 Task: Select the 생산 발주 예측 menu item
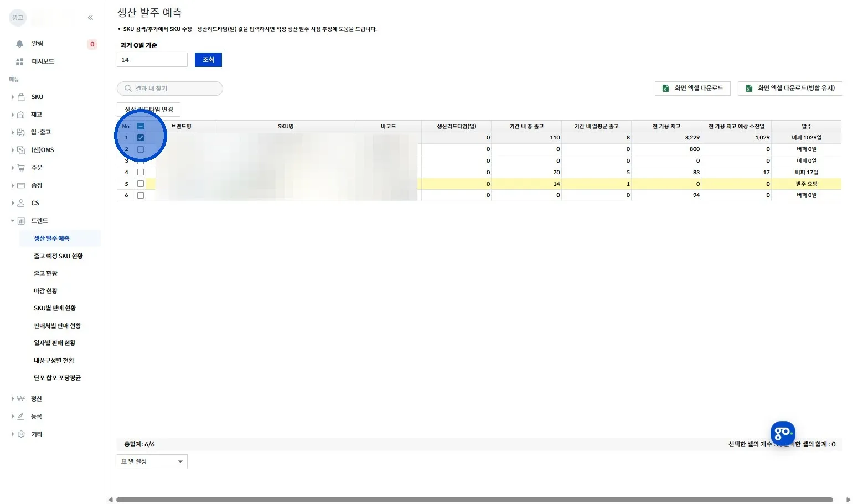60,238
